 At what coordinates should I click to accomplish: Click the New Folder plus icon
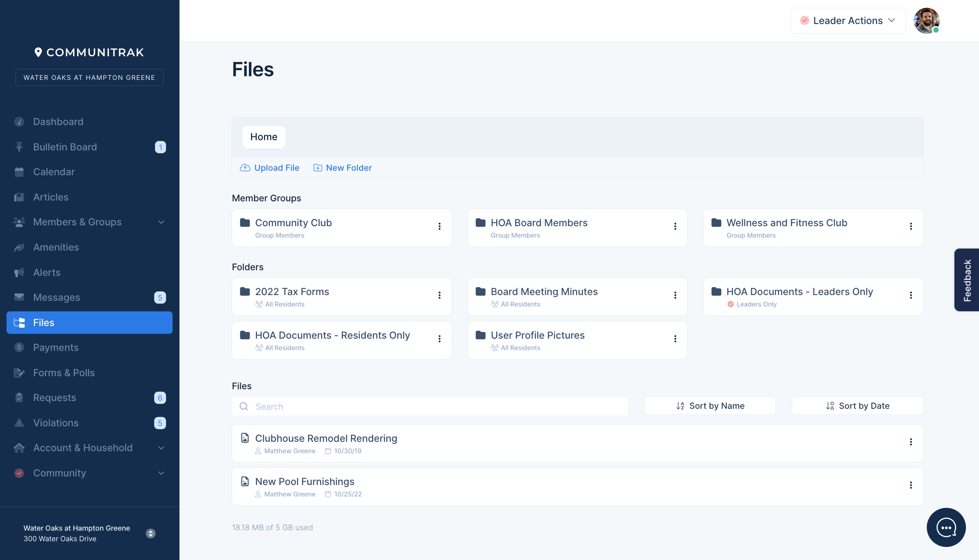coord(317,168)
